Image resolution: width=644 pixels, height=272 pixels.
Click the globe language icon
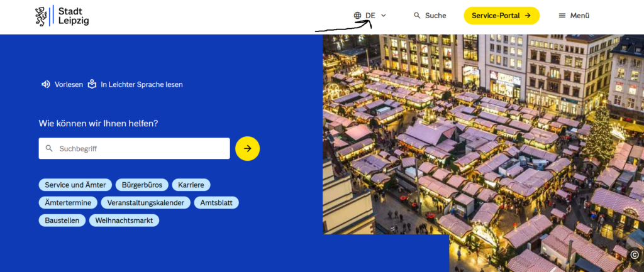pyautogui.click(x=358, y=16)
